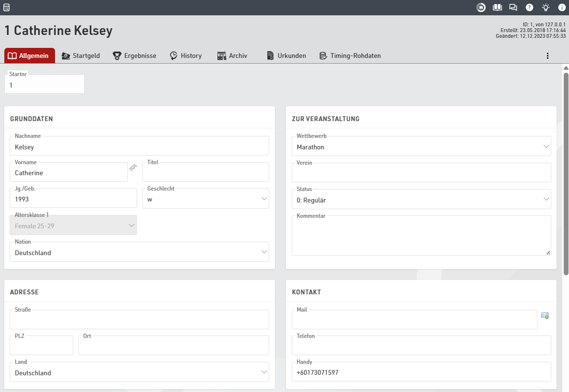The height and width of the screenshot is (392, 569).
Task: Click the lightbulb ideas icon
Action: [546, 8]
